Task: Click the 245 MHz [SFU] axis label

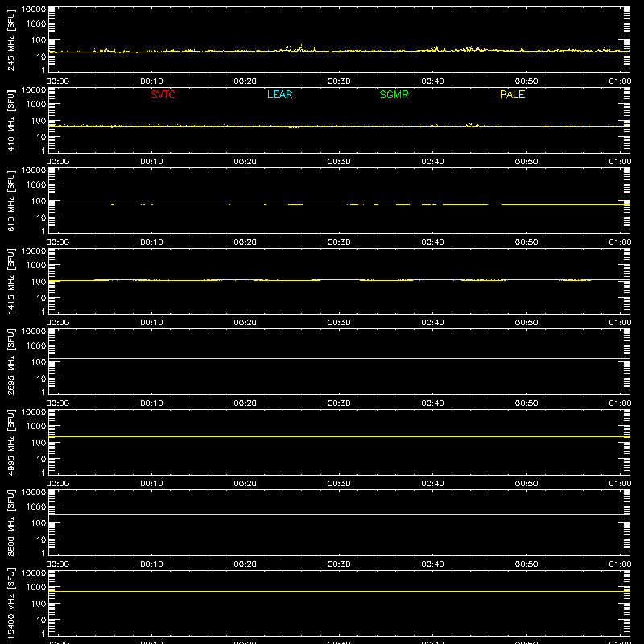Action: tap(10, 40)
